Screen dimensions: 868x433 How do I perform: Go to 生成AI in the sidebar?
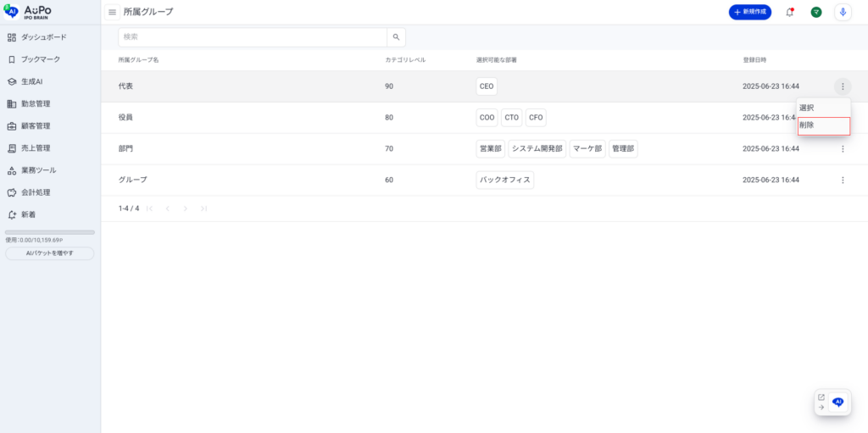point(31,81)
